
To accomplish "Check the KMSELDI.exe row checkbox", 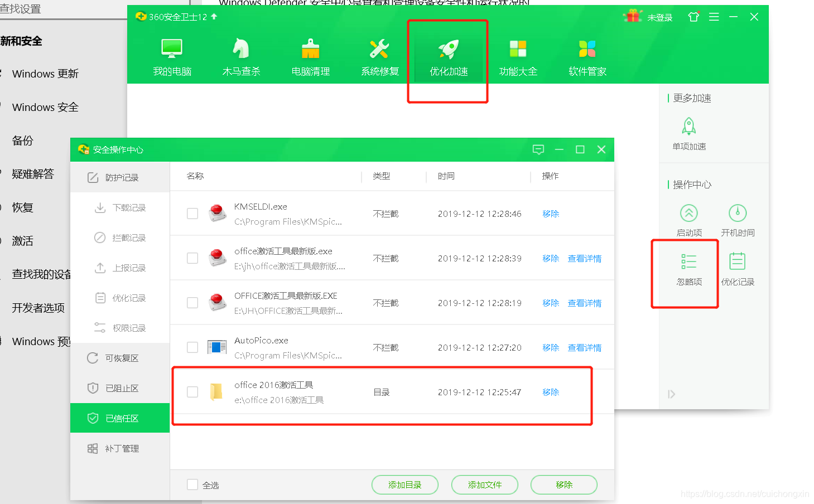I will click(x=192, y=214).
